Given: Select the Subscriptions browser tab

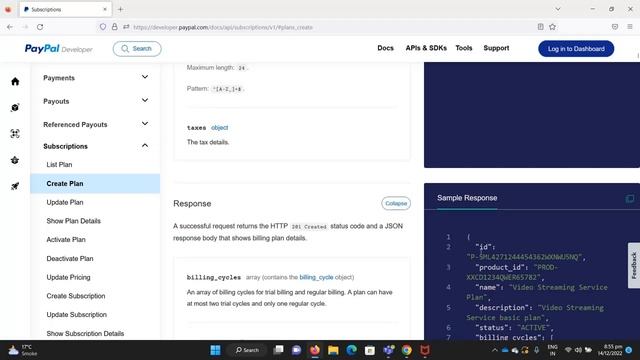Looking at the screenshot, I should (x=64, y=9).
